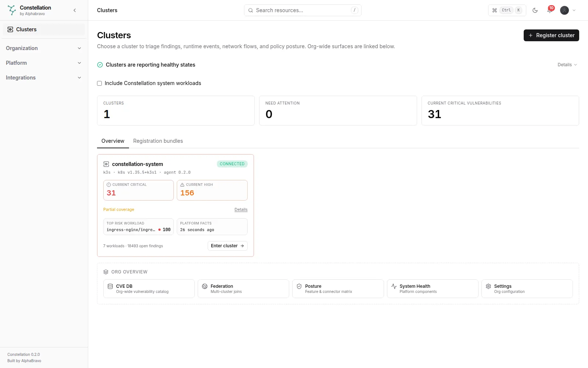Image resolution: width=588 pixels, height=368 pixels.
Task: Open the command palette Ctrl K button
Action: pos(507,10)
